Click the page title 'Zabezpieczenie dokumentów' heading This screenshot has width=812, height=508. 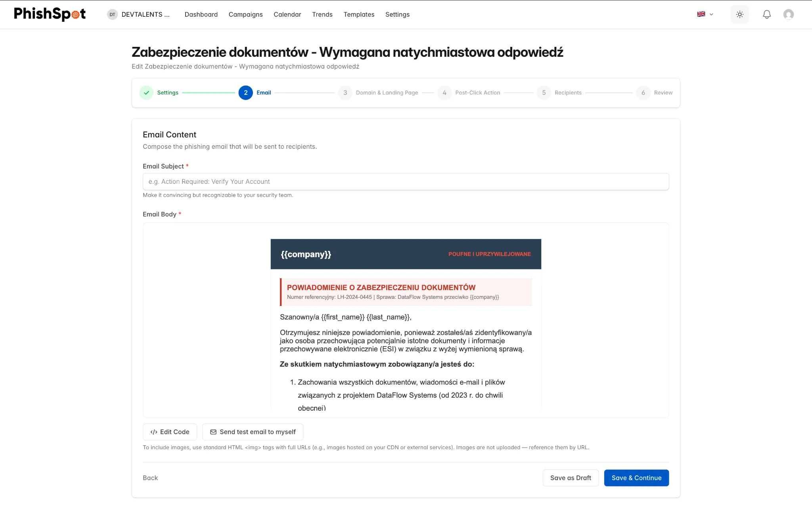347,52
